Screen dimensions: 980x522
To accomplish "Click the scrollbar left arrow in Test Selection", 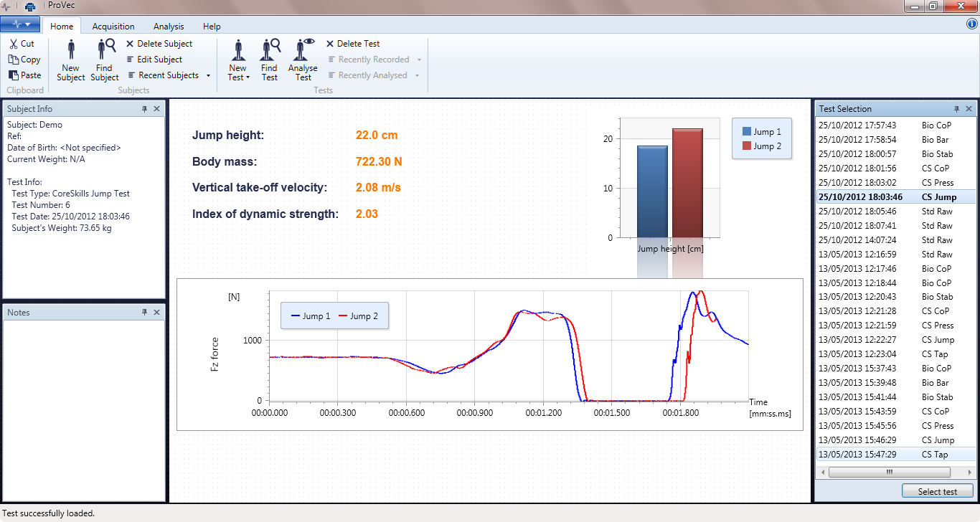I will tap(822, 473).
